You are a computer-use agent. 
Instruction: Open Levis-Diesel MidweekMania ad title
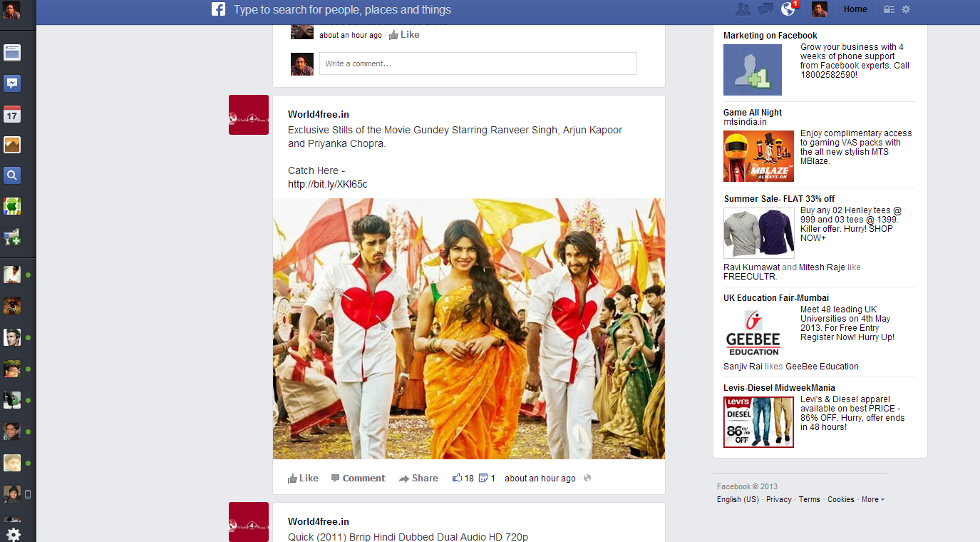tap(779, 388)
